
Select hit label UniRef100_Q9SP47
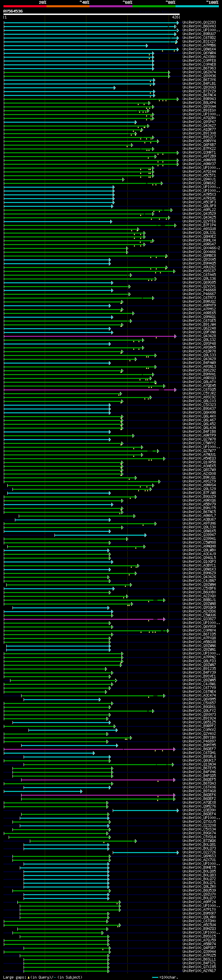(199, 122)
